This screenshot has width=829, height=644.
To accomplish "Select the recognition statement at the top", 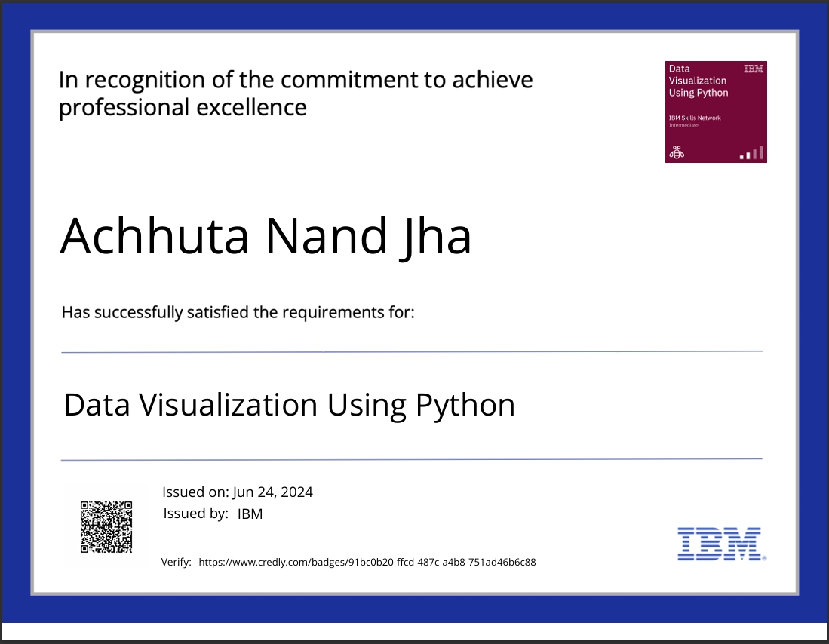I will pos(296,92).
